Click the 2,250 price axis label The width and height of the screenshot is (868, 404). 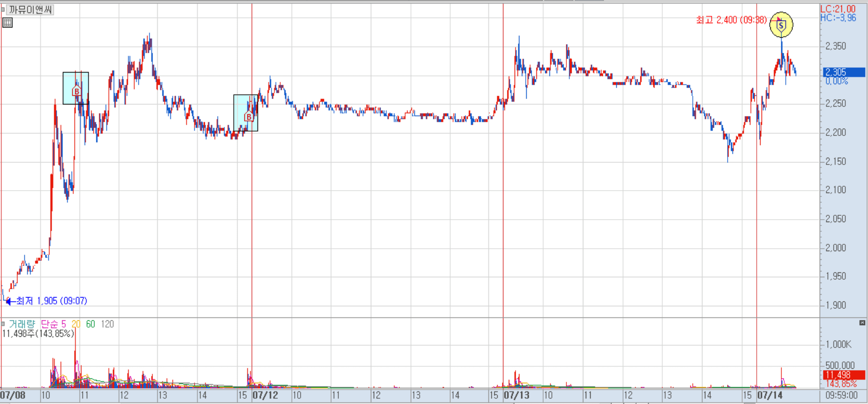pos(836,104)
